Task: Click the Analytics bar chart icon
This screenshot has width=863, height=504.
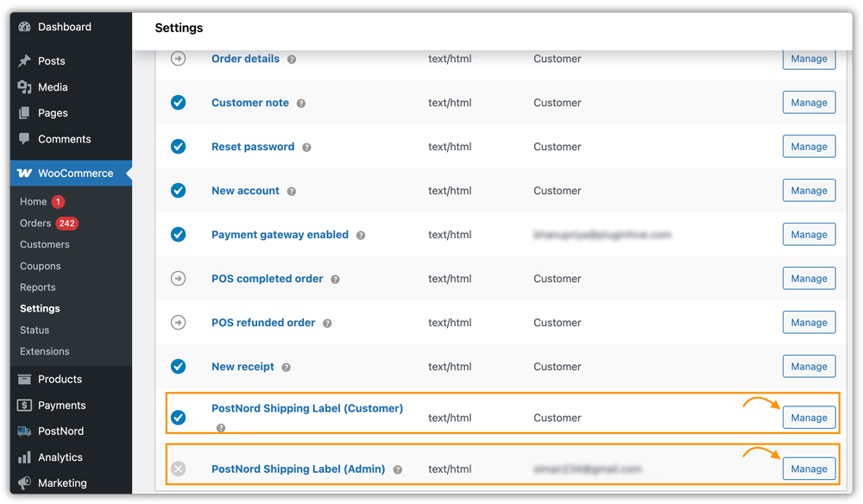Action: pyautogui.click(x=24, y=457)
